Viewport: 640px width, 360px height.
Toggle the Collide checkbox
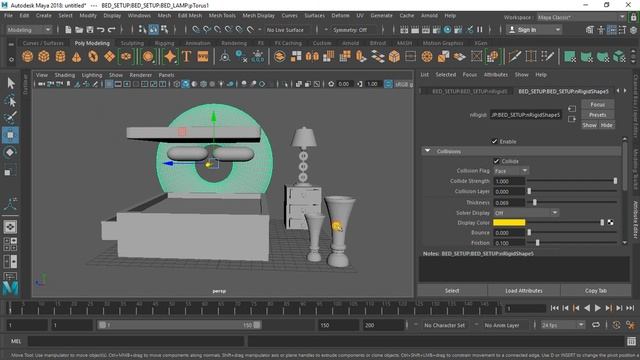[496, 161]
